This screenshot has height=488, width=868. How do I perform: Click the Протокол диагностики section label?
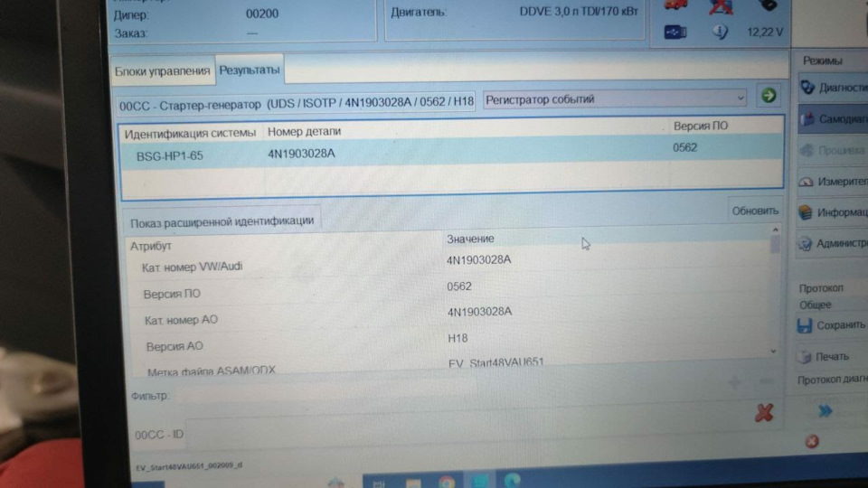pos(833,380)
